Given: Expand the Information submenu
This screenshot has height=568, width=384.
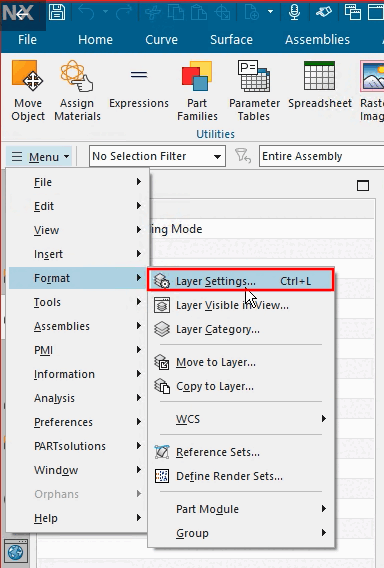Looking at the screenshot, I should (78, 374).
